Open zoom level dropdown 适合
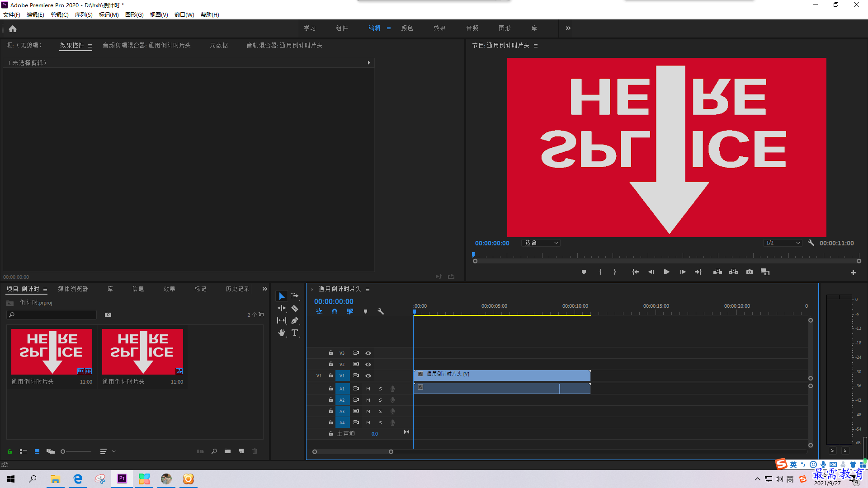This screenshot has height=488, width=868. [541, 243]
